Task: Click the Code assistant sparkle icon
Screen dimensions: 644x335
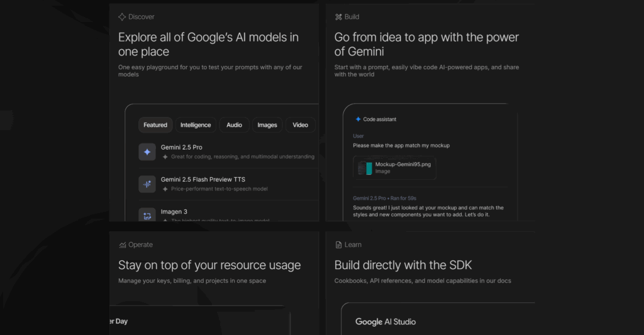Action: pyautogui.click(x=358, y=119)
